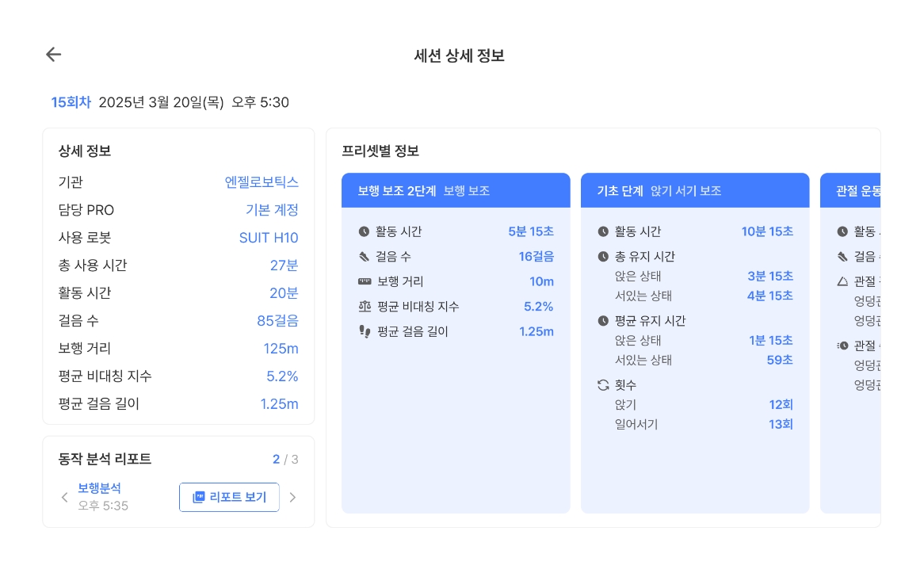Viewport: 924px width, 573px height.
Task: Click the 횟수 refresh-cycle icon
Action: 603,385
